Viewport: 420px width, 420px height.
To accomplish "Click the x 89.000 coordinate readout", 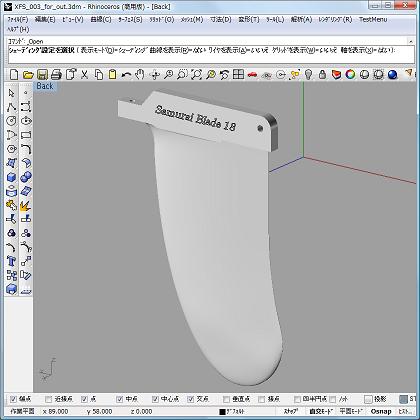I will tap(55, 411).
